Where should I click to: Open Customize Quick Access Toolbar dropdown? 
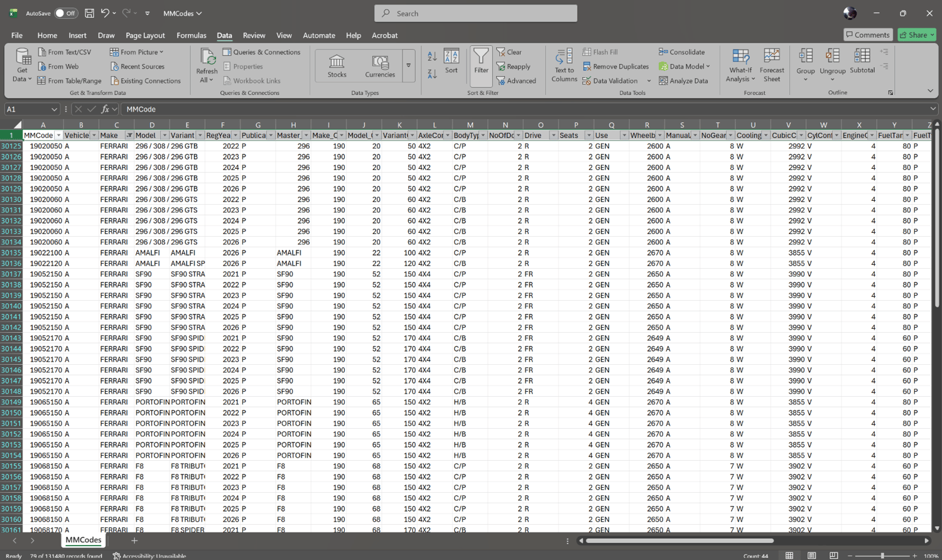click(148, 13)
